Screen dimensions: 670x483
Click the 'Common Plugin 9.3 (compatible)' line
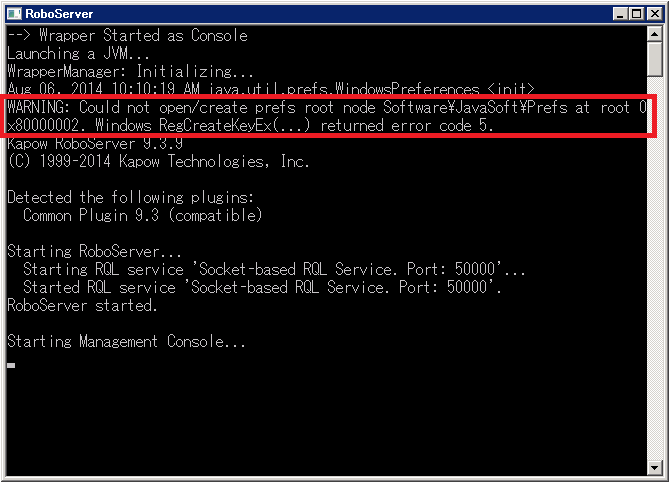142,215
